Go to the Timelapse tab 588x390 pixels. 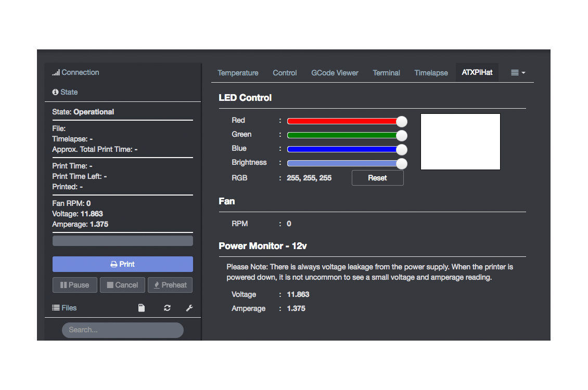click(431, 73)
